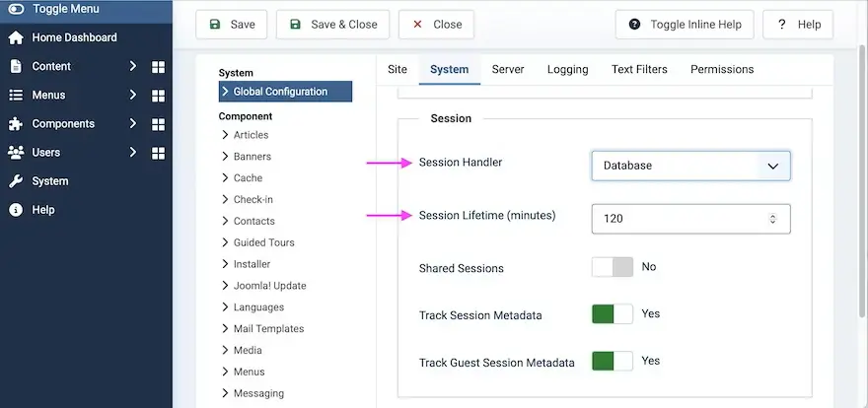Click the Session Lifetime stepper arrows

[x=772, y=219]
